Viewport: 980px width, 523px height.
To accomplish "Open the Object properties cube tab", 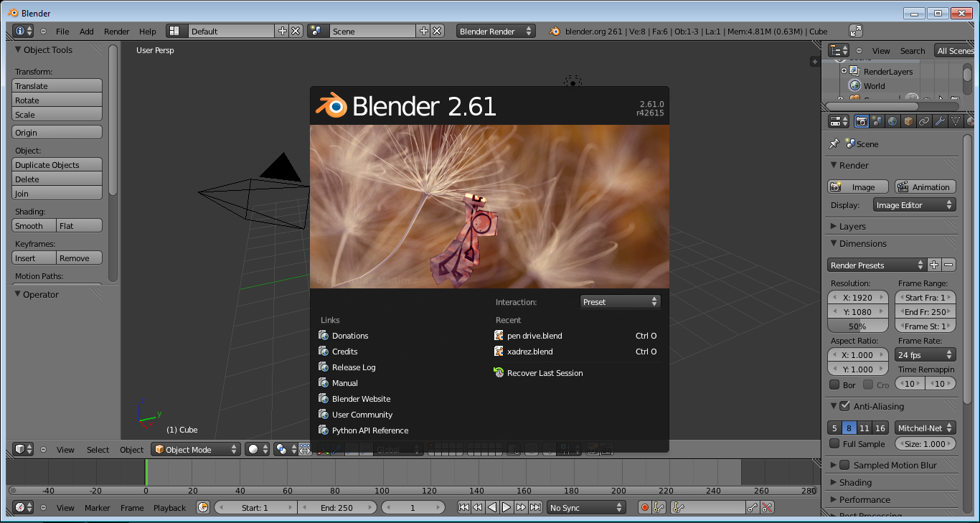I will coord(908,121).
